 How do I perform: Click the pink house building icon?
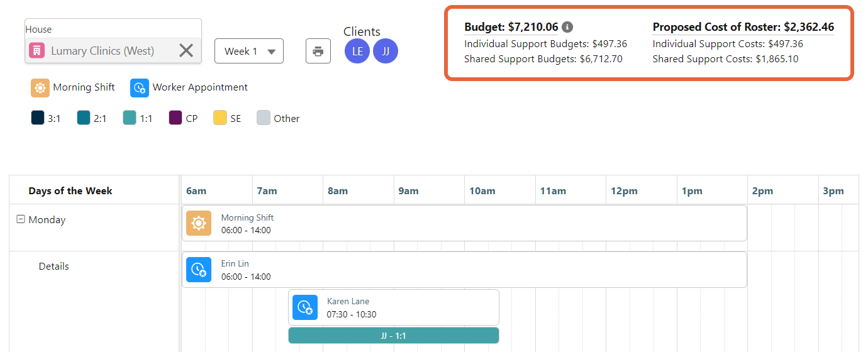tap(37, 50)
